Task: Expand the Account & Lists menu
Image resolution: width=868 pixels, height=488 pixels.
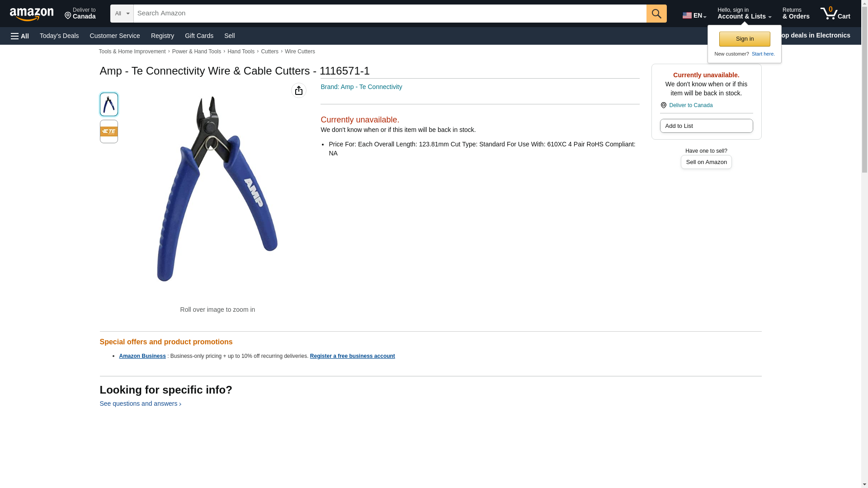Action: pos(744,13)
